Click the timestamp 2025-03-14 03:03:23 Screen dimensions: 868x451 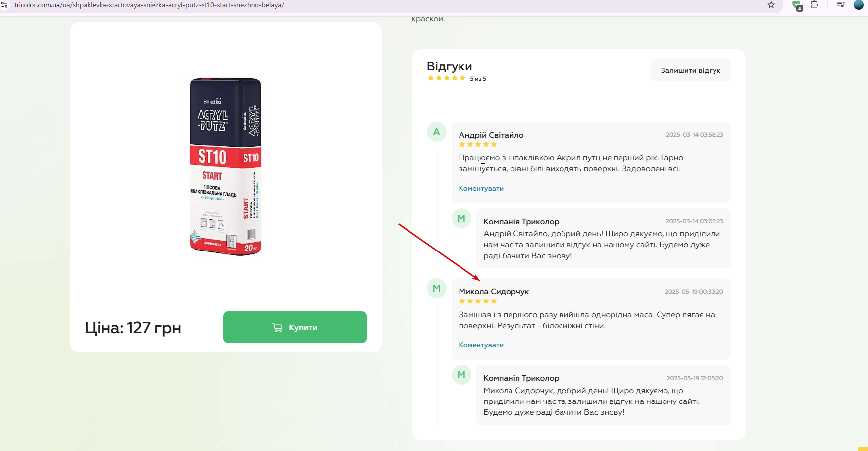(x=694, y=221)
